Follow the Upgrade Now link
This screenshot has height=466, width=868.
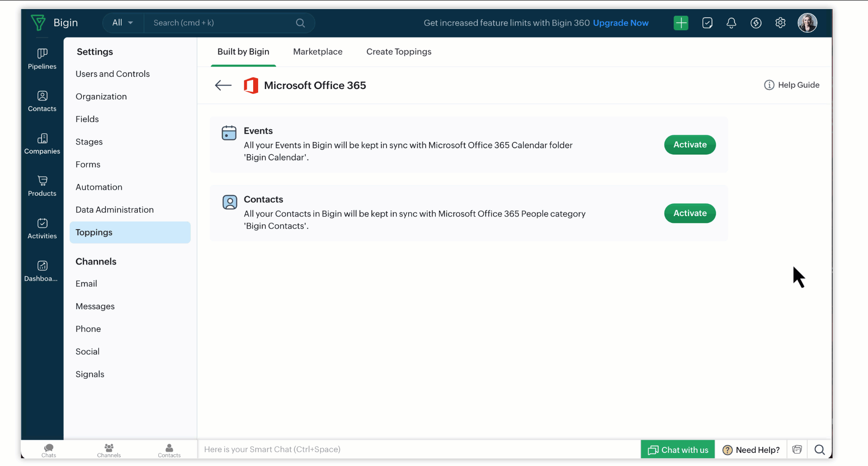click(x=621, y=23)
